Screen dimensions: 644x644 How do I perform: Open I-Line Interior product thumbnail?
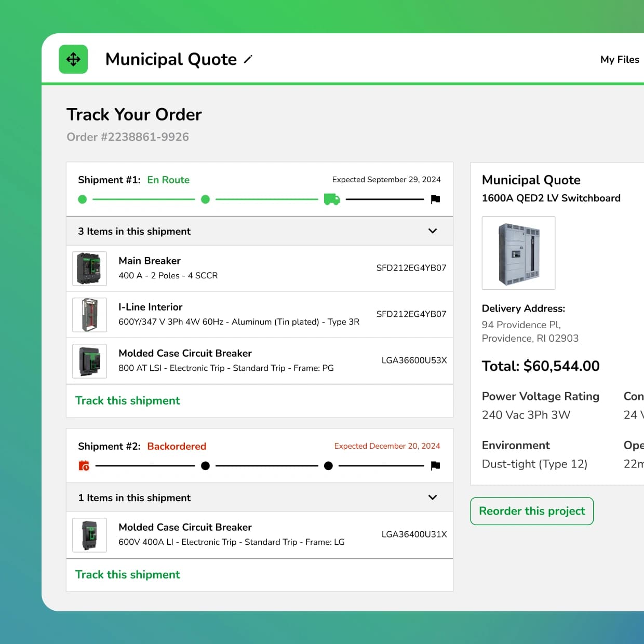point(89,315)
